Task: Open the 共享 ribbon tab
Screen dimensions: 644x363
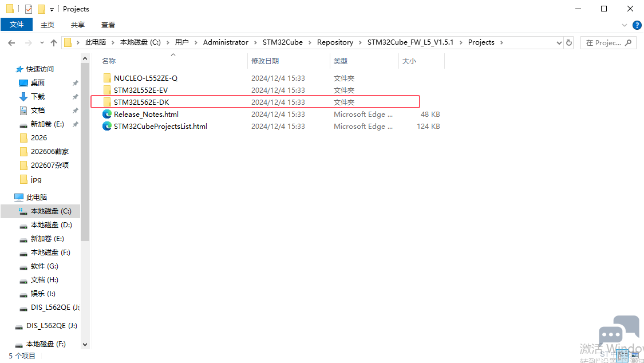Action: click(x=78, y=25)
